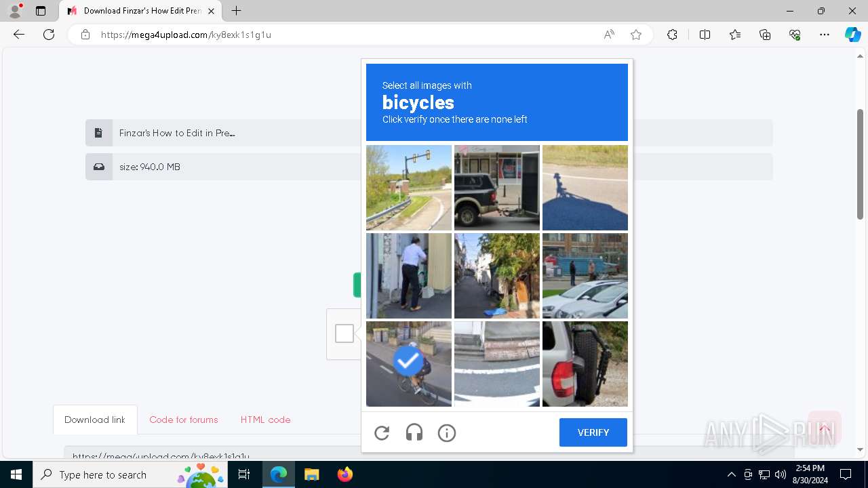Open Task View on taskbar
Image resolution: width=868 pixels, height=488 pixels.
pos(245,474)
